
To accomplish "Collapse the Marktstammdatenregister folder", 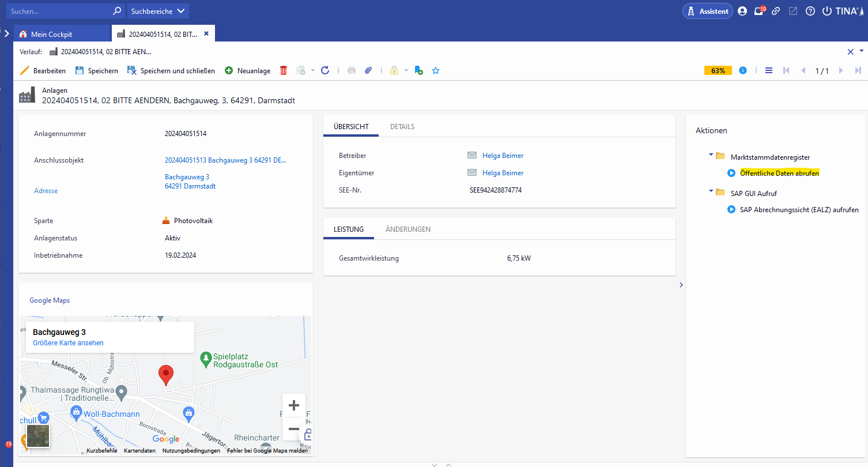I will click(x=711, y=156).
